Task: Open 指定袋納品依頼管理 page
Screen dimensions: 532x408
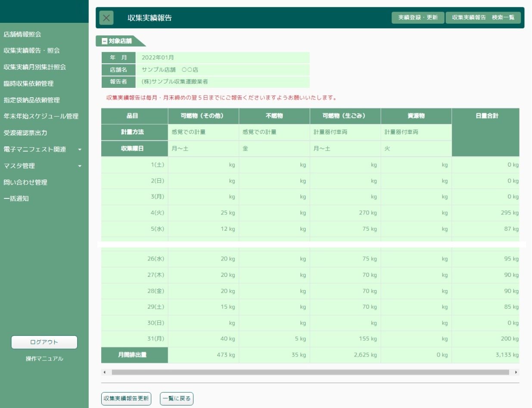Action: pos(31,100)
